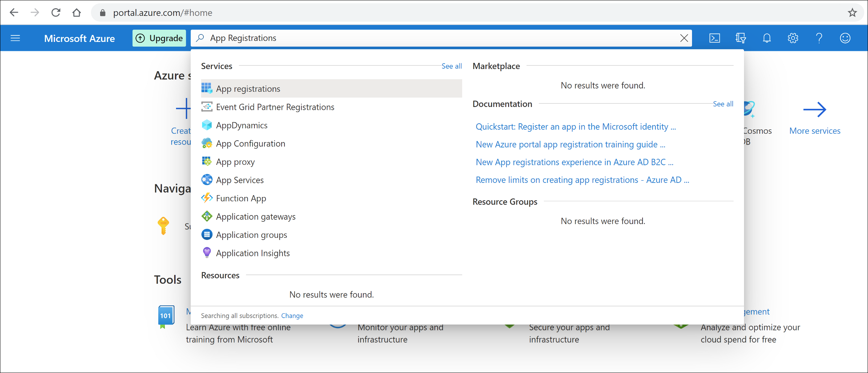Click the More services arrow icon
Viewport: 868px width, 373px height.
click(815, 110)
